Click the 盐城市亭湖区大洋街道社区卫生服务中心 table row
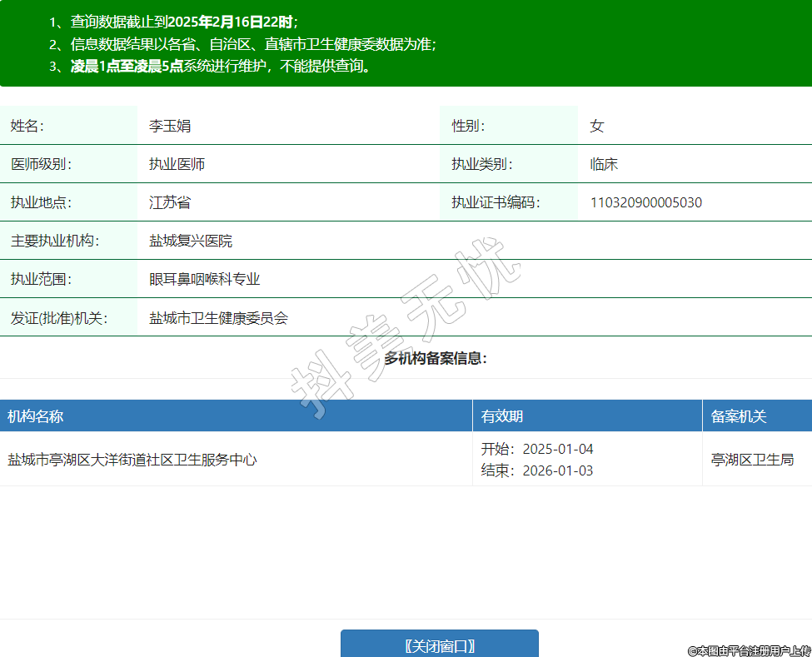The width and height of the screenshot is (812, 657). [132, 459]
